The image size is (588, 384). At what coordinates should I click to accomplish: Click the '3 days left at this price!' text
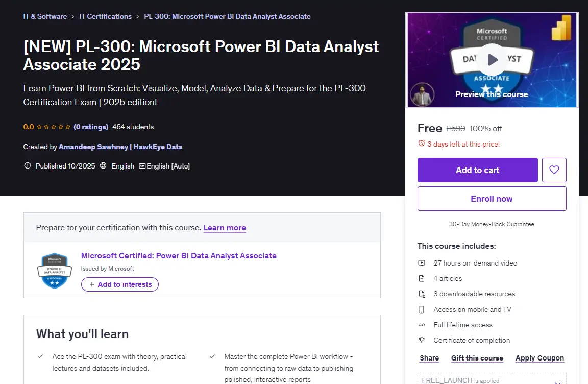(x=463, y=144)
